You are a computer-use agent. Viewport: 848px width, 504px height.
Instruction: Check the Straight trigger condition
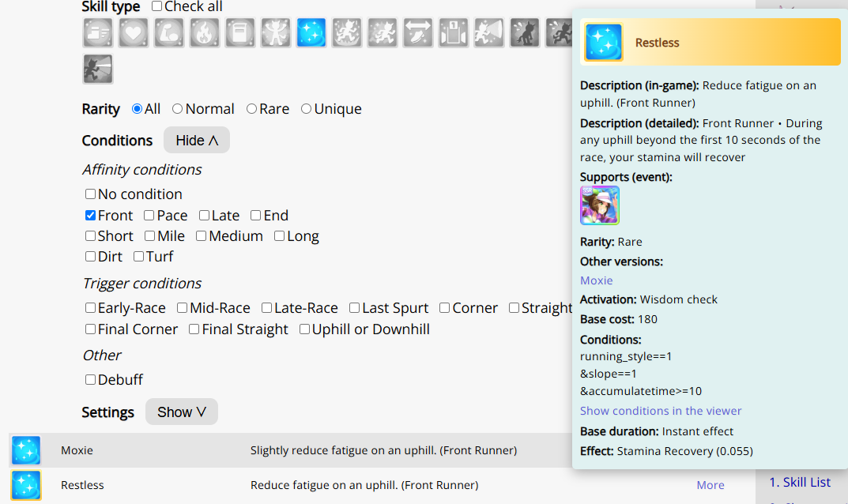click(514, 308)
